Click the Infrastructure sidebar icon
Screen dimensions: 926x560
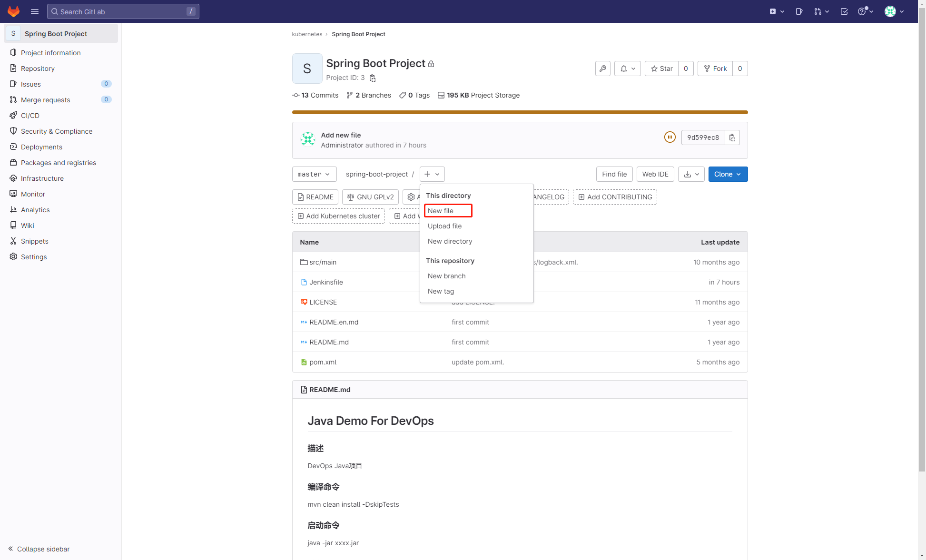pos(13,178)
